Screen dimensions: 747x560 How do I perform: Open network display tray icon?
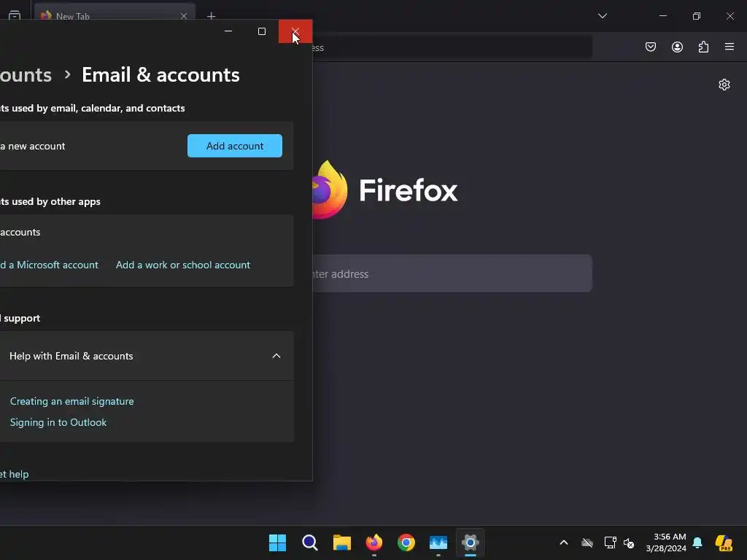[x=610, y=542]
